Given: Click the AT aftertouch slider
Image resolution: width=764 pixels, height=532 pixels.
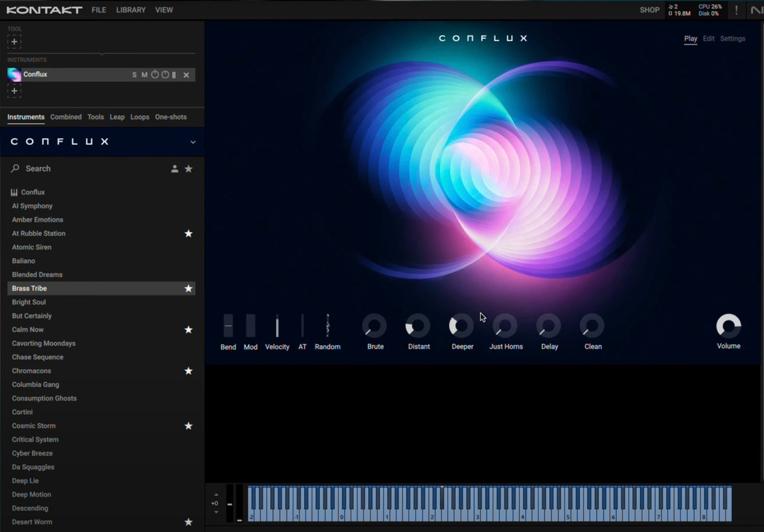Looking at the screenshot, I should (303, 326).
